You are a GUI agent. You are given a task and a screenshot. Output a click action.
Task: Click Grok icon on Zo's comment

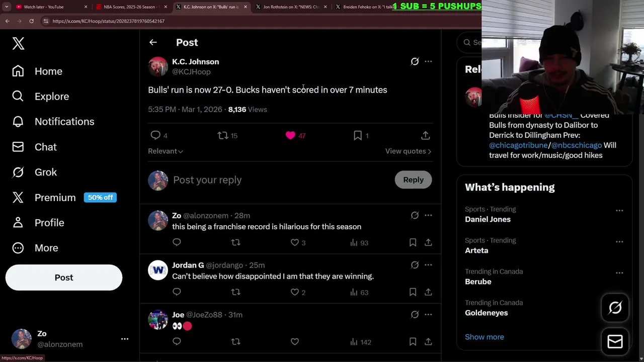[x=415, y=215]
